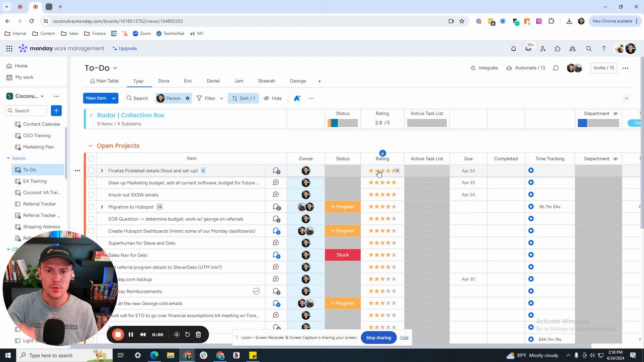Check the EOR Question row checkbox
The height and width of the screenshot is (362, 644).
pyautogui.click(x=91, y=219)
